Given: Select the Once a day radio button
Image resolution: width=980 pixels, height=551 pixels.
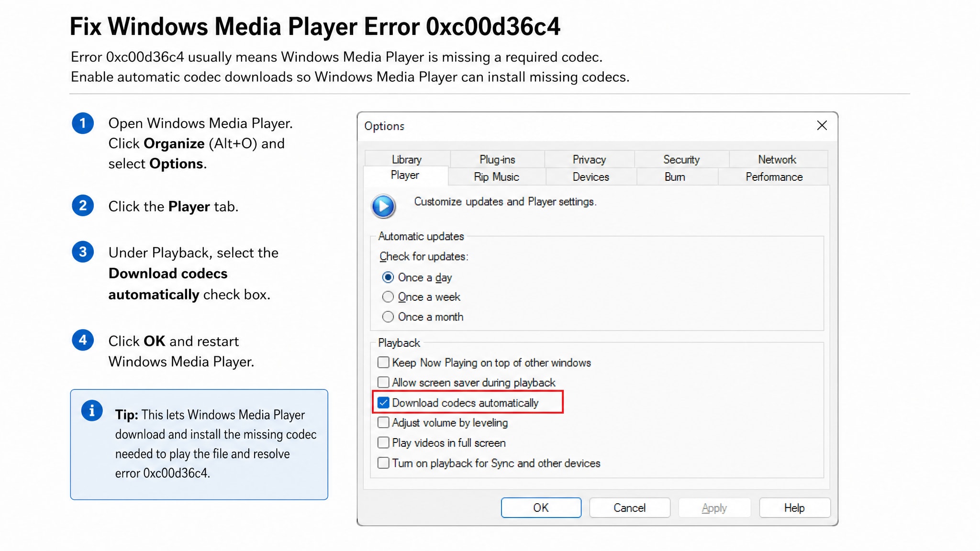Looking at the screenshot, I should point(388,277).
